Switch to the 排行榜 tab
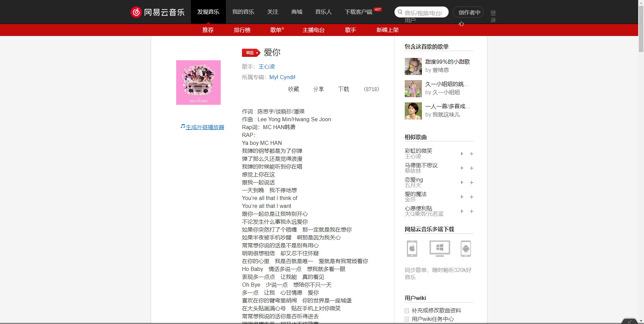Image resolution: width=644 pixels, height=324 pixels. [242, 30]
